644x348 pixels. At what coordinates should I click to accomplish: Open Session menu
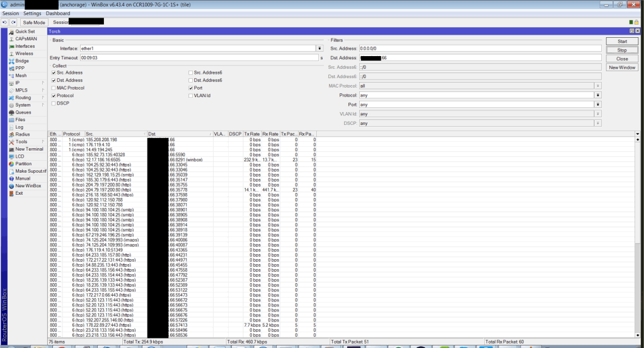point(11,14)
